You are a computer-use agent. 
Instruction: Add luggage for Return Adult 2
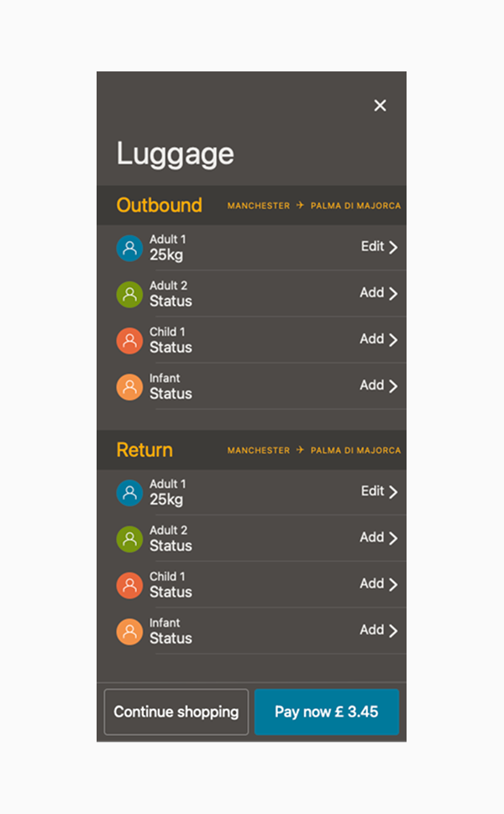[x=378, y=538]
